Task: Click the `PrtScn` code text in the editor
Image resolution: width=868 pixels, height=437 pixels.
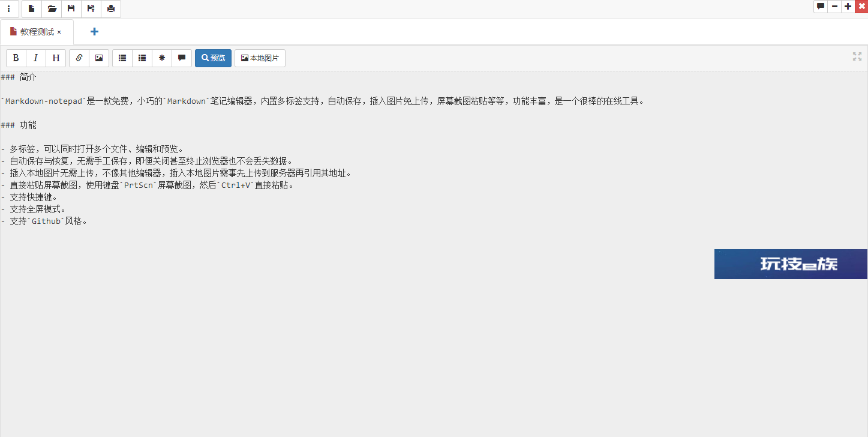Action: tap(138, 185)
